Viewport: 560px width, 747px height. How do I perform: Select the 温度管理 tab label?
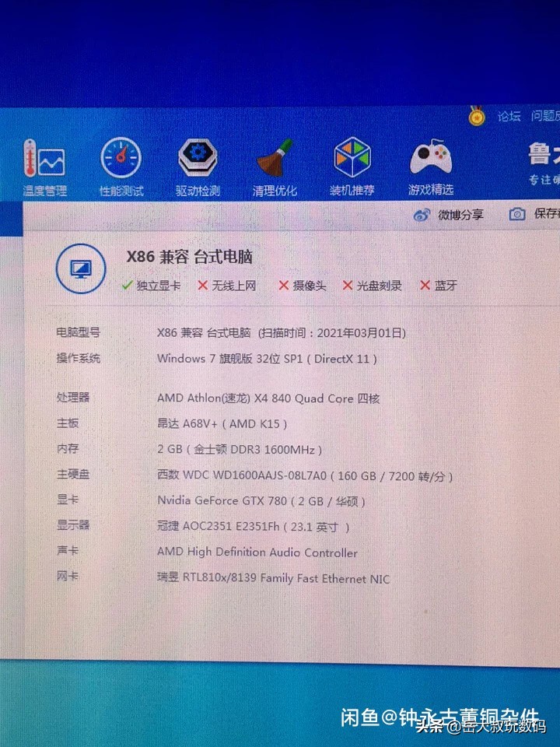45,191
